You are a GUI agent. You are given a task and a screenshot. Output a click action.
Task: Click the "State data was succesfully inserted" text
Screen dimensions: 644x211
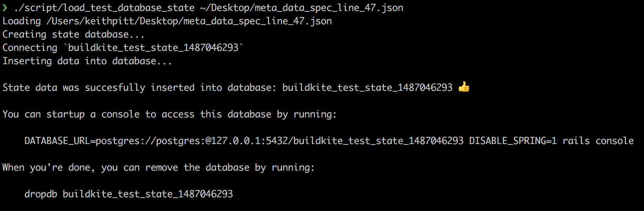pos(98,88)
